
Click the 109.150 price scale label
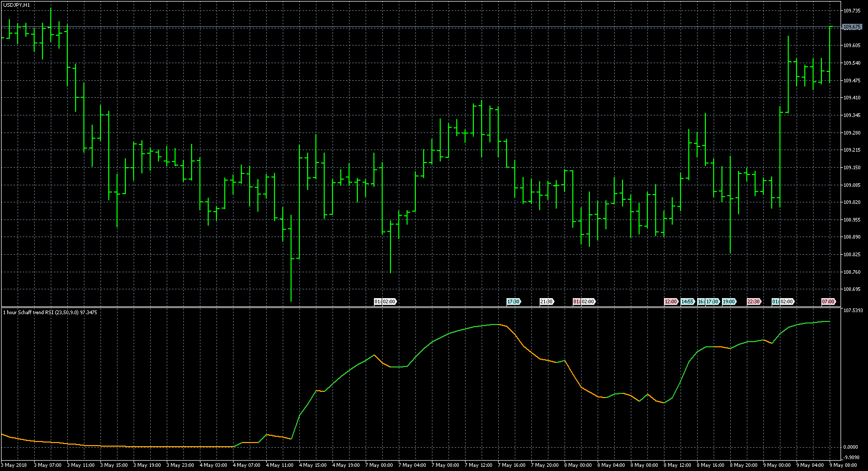tap(852, 168)
